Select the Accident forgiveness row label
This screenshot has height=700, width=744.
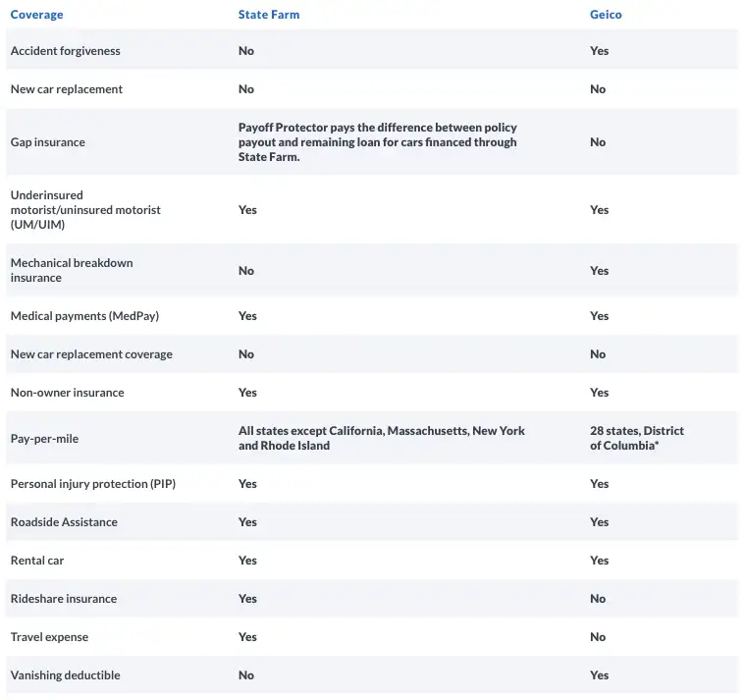66,51
